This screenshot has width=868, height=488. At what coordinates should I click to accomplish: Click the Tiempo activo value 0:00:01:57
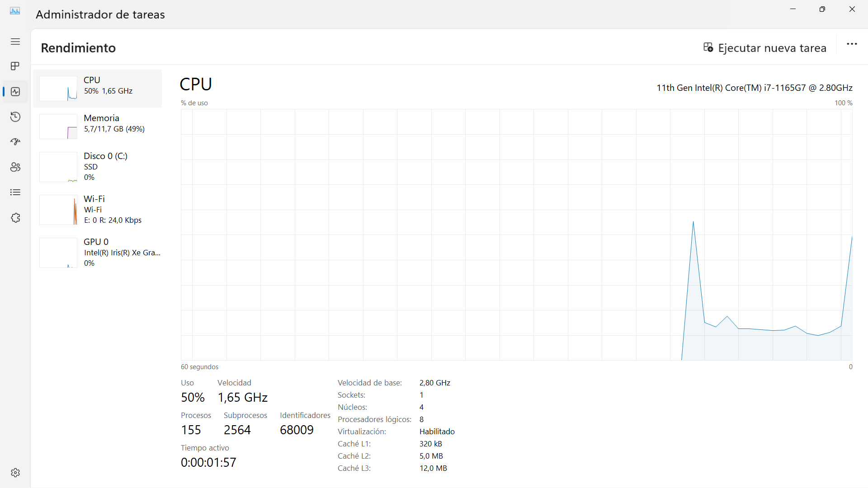(208, 463)
